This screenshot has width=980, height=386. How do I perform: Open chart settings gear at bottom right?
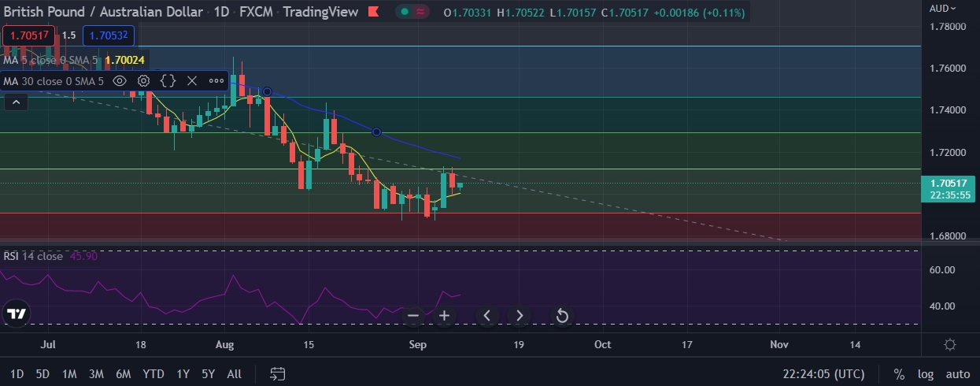pos(950,345)
